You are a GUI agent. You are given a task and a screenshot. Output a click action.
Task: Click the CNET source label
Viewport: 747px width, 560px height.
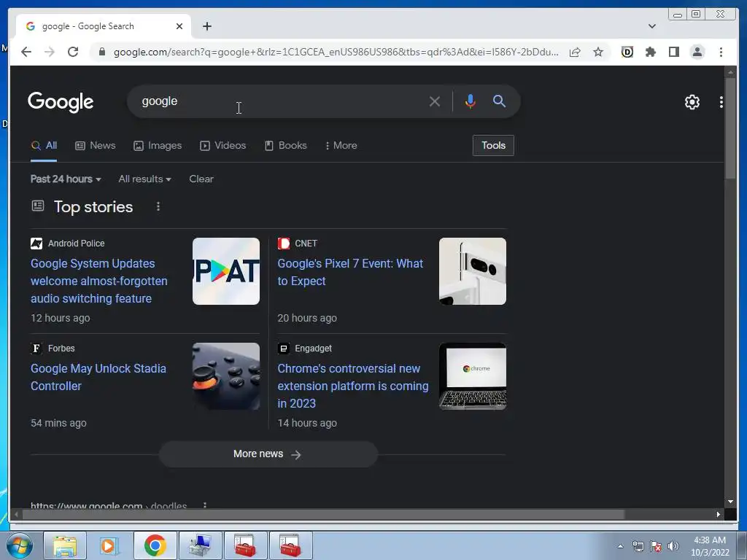pos(306,244)
